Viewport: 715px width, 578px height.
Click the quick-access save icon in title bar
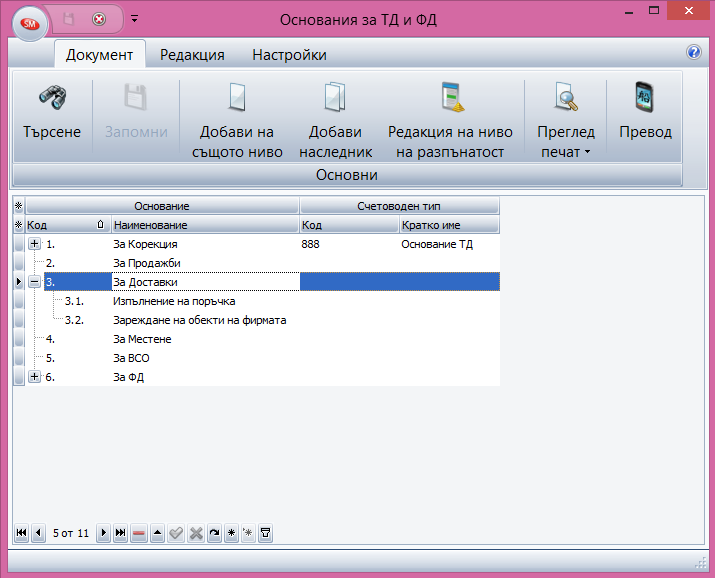[68, 19]
